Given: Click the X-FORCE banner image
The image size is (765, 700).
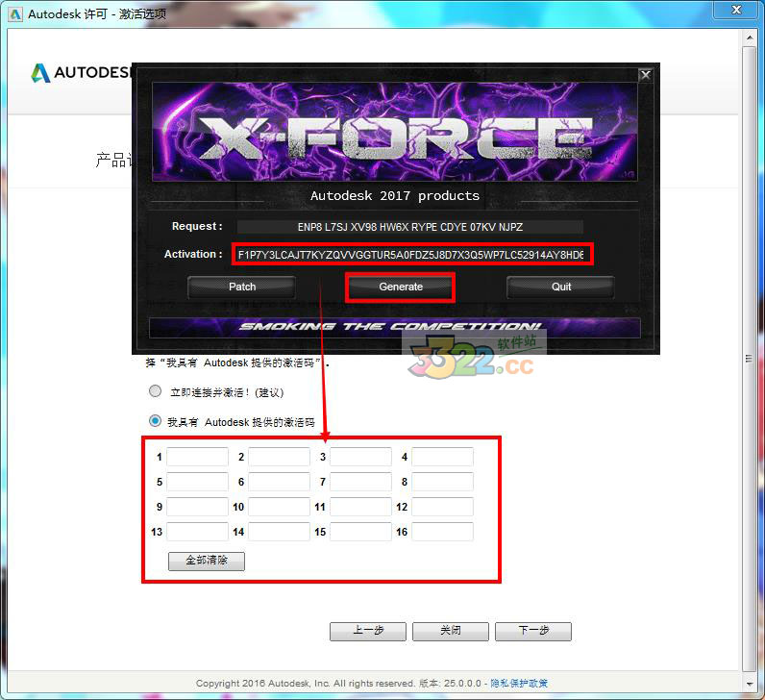Looking at the screenshot, I should pos(395,132).
